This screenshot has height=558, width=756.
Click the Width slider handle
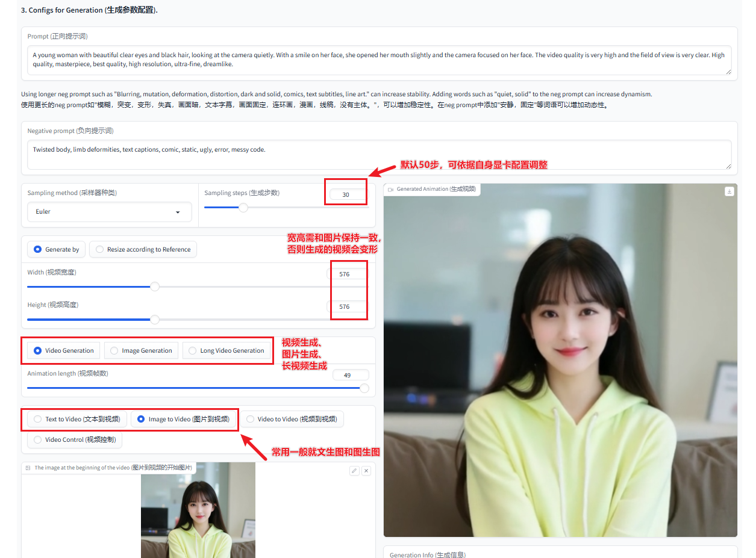(x=155, y=287)
